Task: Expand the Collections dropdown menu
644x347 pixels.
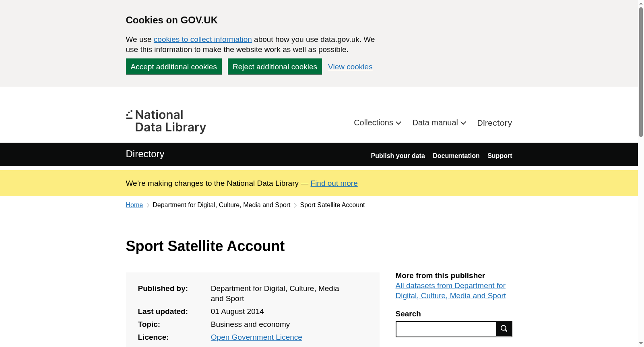Action: click(378, 123)
